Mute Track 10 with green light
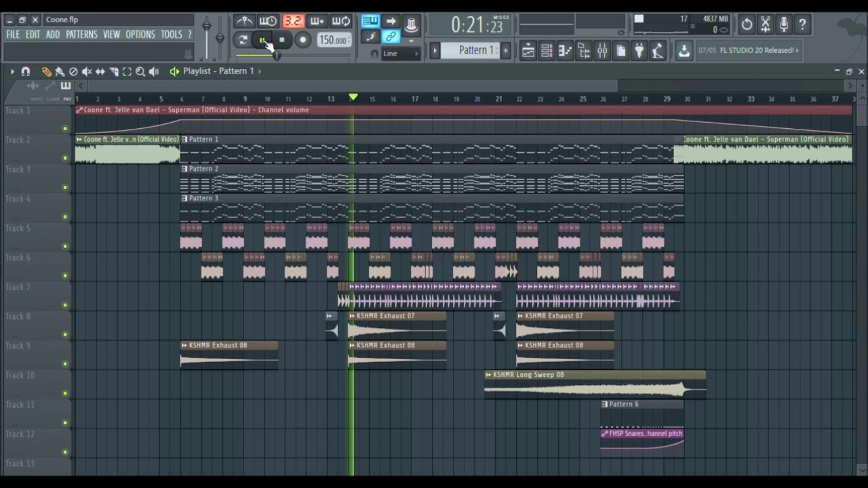The height and width of the screenshot is (488, 868). click(65, 393)
